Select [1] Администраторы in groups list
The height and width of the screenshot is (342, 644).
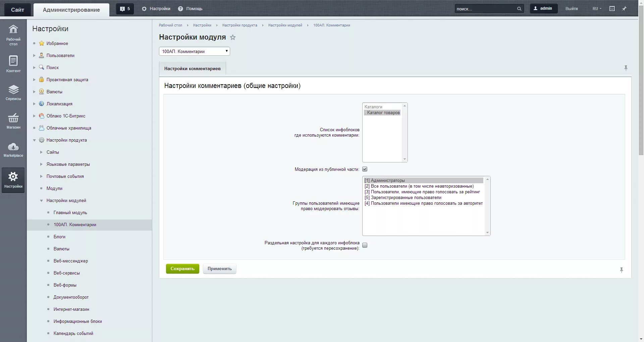[424, 181]
